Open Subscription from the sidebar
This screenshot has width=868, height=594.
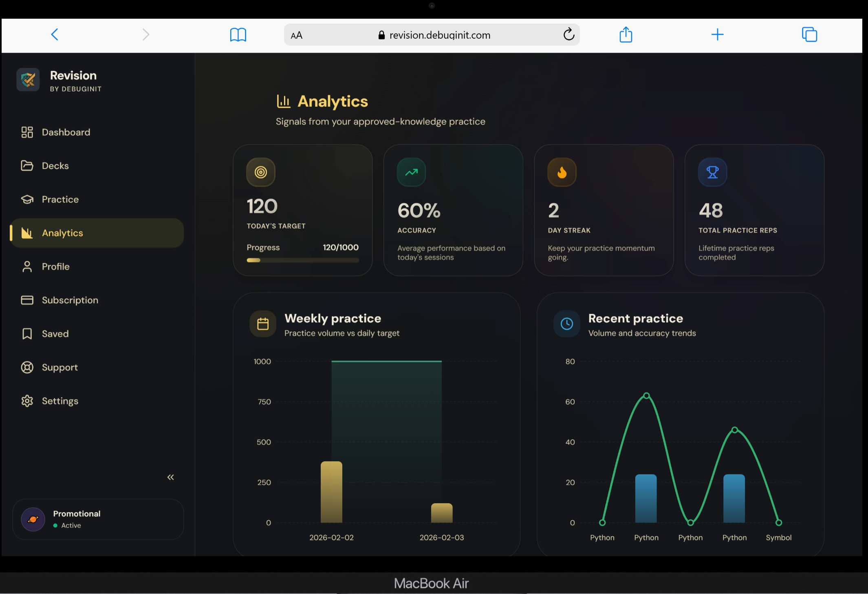70,300
